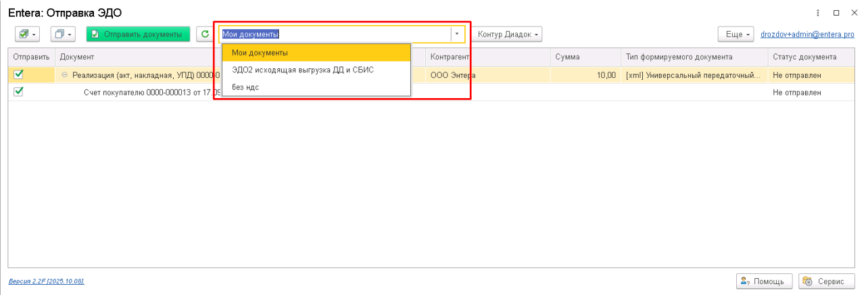Open the copy documents dropdown button
Image resolution: width=868 pixels, height=295 pixels.
pos(64,34)
